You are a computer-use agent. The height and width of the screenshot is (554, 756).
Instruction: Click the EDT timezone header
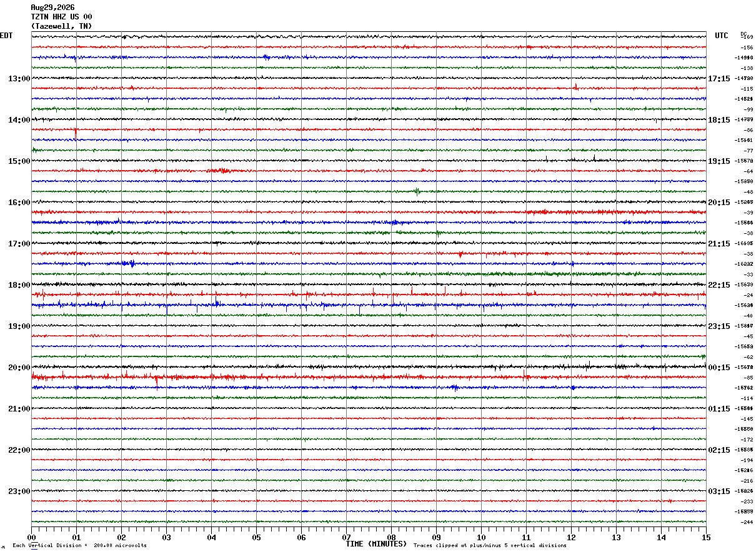6,36
